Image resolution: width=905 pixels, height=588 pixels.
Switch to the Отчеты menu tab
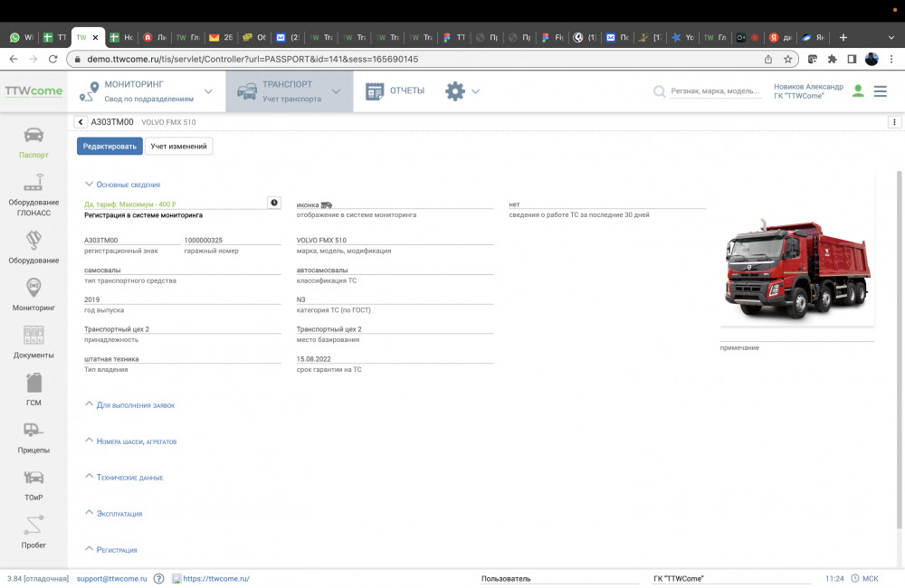click(395, 91)
